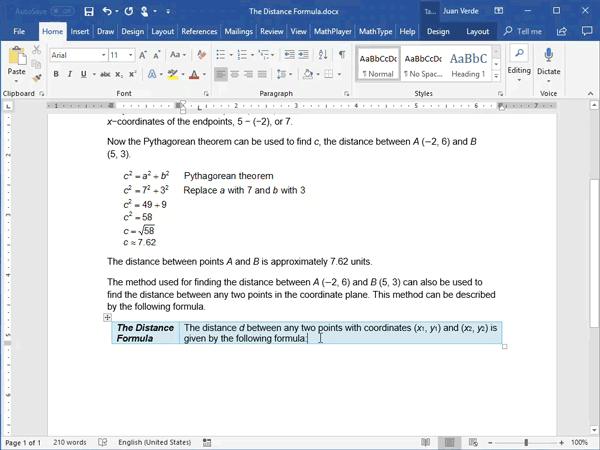The image size is (600, 450).
Task: Toggle Italic formatting
Action: pos(70,74)
